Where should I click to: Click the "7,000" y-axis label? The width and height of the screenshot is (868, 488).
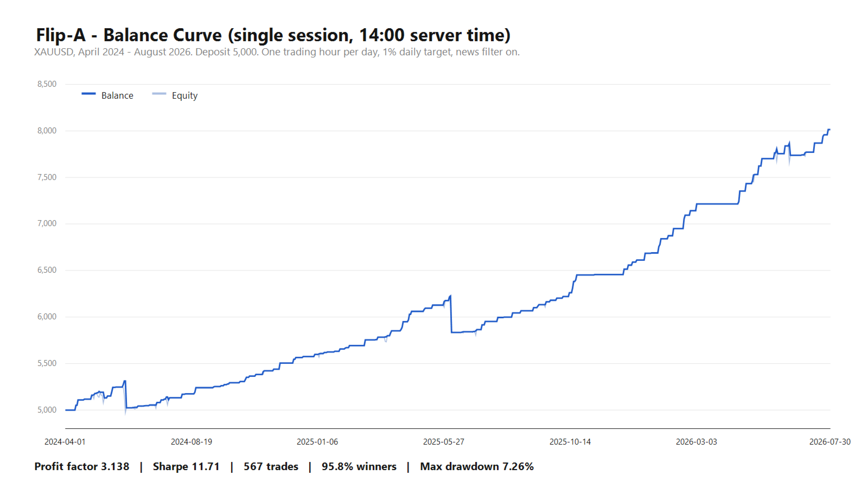point(47,223)
